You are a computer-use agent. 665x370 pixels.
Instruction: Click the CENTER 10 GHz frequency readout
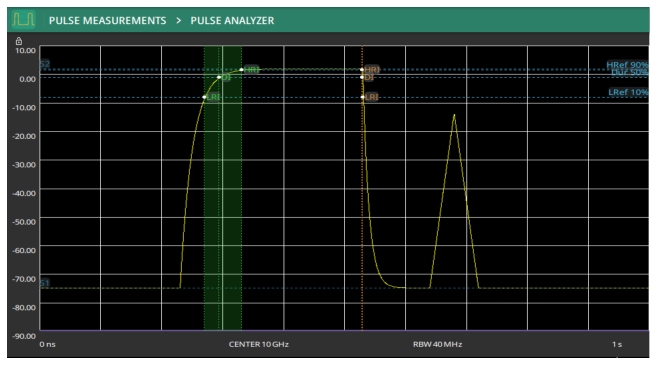click(259, 344)
